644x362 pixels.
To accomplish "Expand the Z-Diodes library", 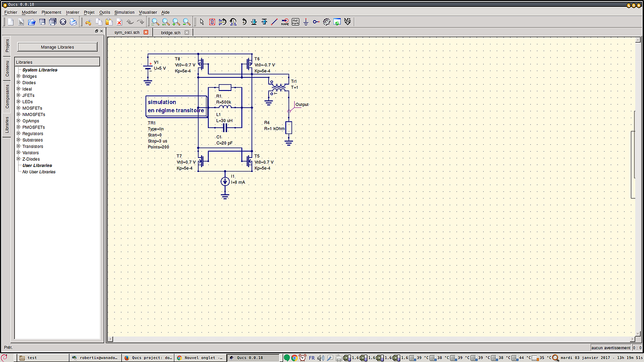I will pos(19,159).
